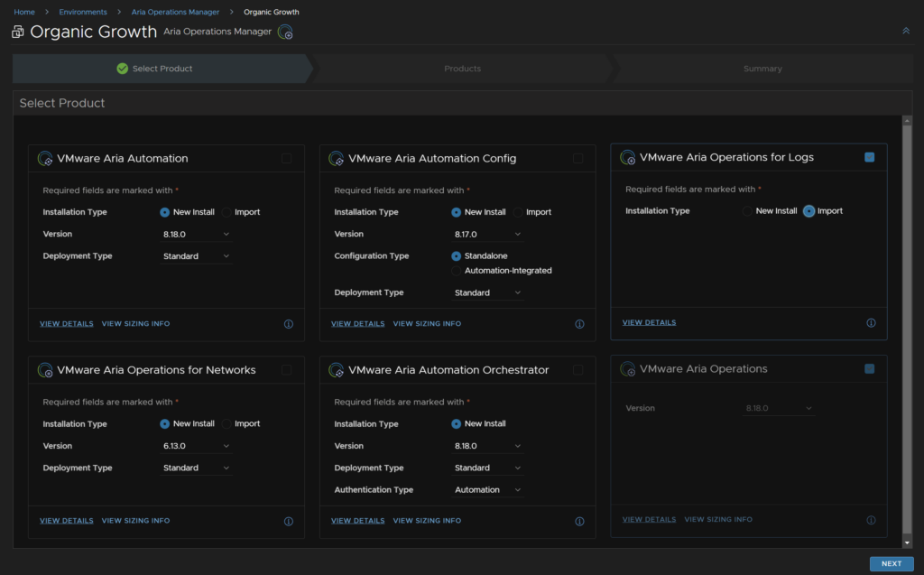The width and height of the screenshot is (924, 575).
Task: Toggle the VMware Aria Operations checkbox
Action: [x=869, y=368]
